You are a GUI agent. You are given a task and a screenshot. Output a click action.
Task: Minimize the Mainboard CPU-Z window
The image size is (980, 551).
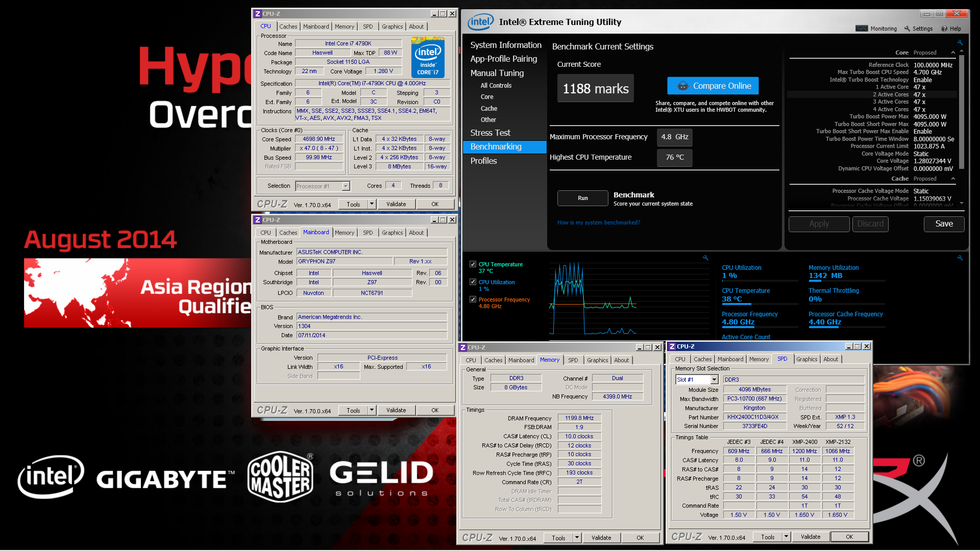(x=434, y=220)
